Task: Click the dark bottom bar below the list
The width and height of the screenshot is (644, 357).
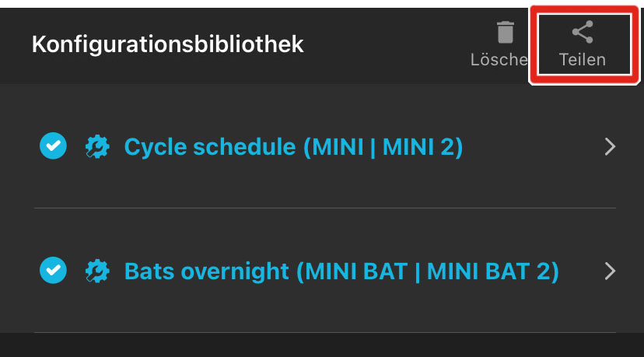Action: click(322, 346)
